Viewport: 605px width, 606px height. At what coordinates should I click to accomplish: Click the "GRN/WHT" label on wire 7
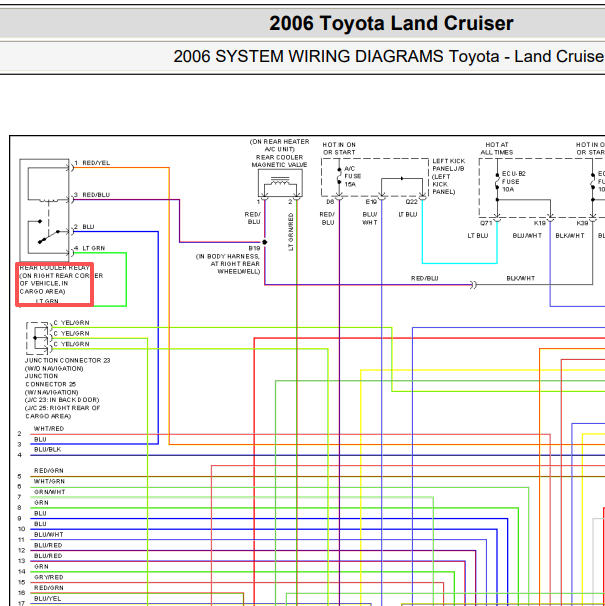[49, 492]
